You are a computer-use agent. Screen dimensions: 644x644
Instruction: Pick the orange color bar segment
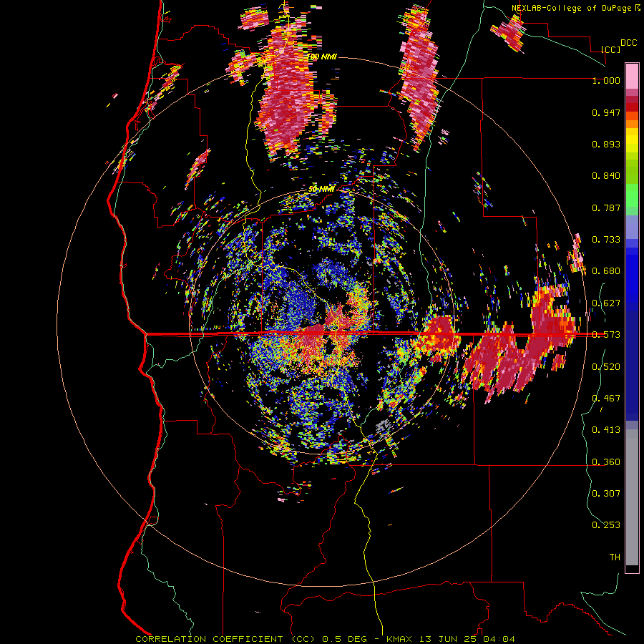(x=632, y=124)
